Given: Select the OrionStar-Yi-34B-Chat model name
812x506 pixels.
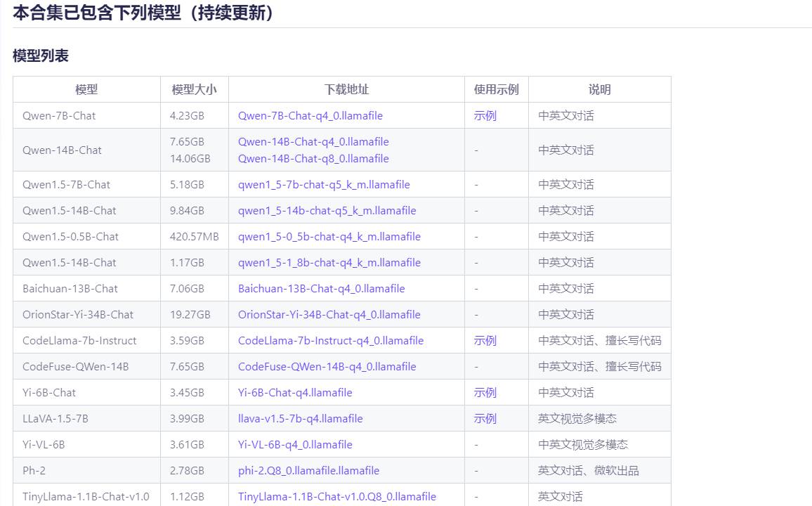Looking at the screenshot, I should point(78,314).
